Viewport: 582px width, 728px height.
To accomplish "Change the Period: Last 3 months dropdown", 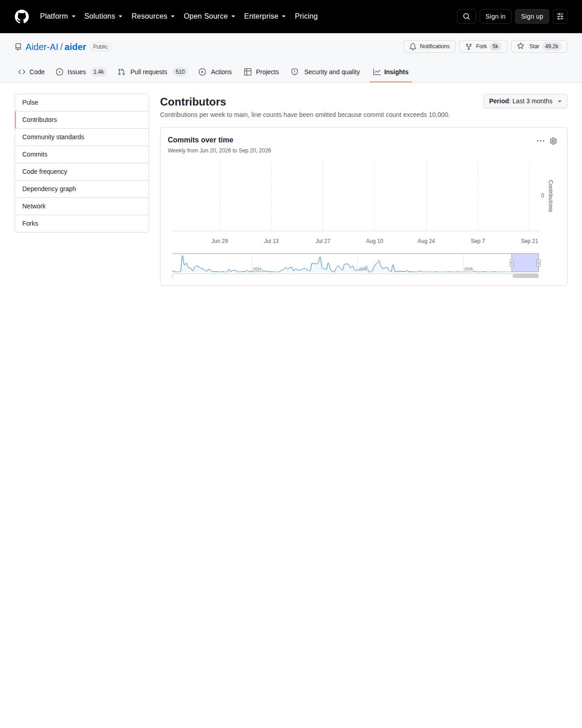I will (x=525, y=101).
